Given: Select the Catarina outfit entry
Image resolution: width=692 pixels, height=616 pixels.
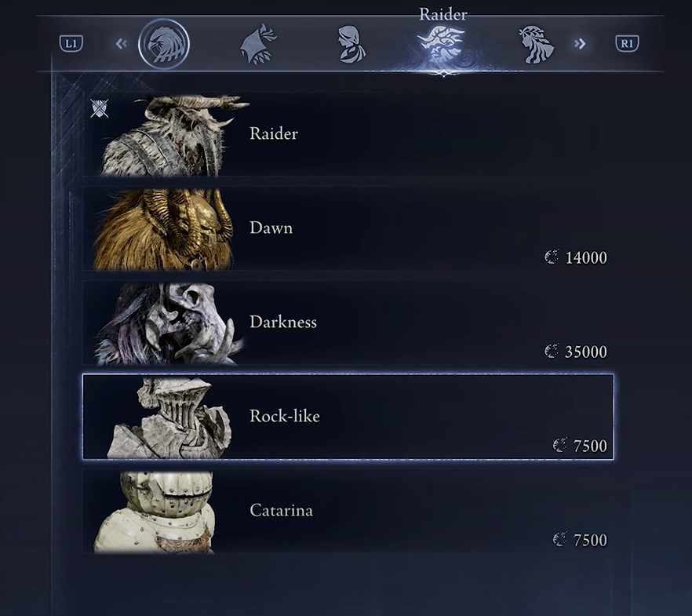Looking at the screenshot, I should tap(348, 511).
